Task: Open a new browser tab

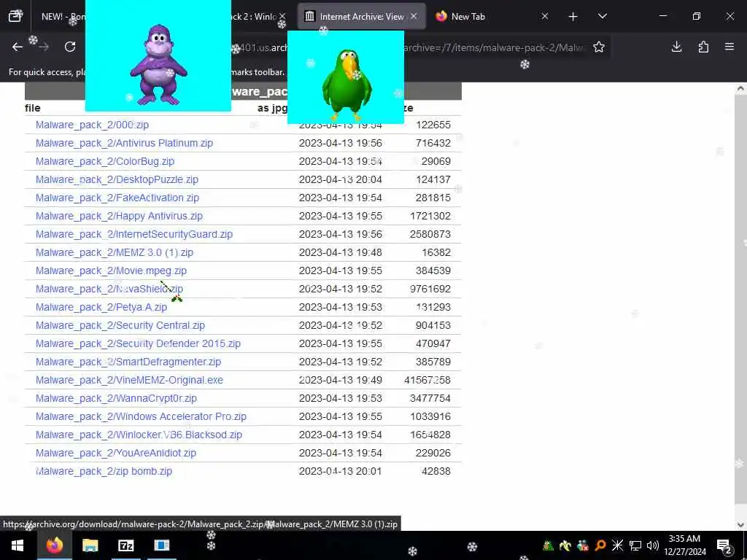Action: click(573, 17)
